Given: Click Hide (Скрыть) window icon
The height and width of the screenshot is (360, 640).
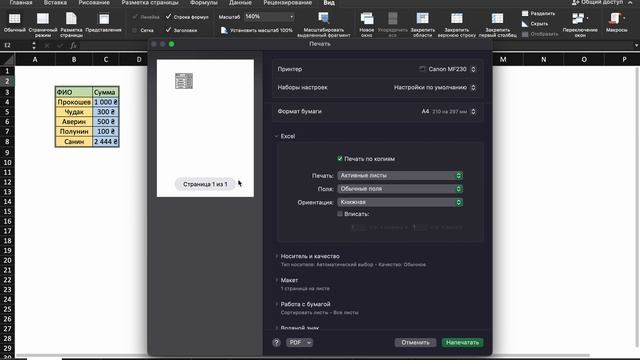Looking at the screenshot, I should pos(525,24).
